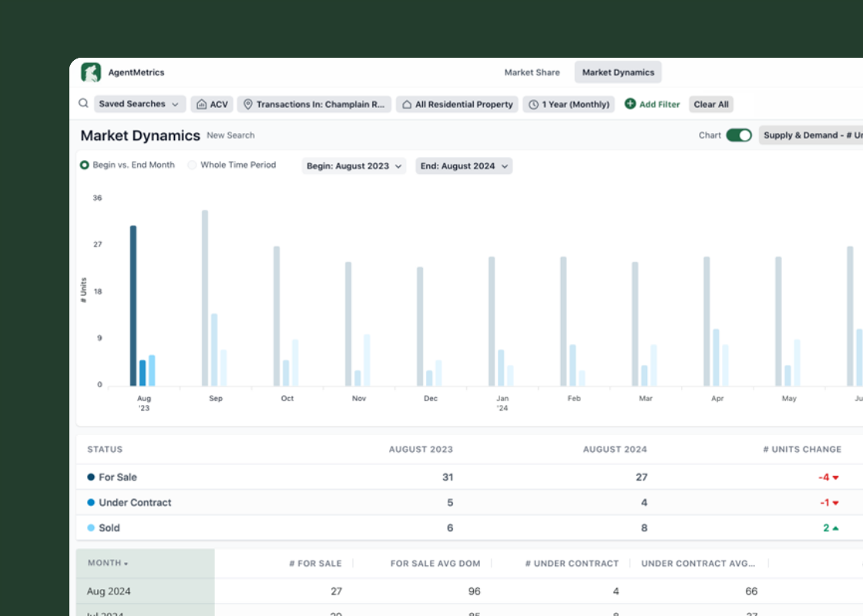Click the dark blue For Sale legend dot
Viewport: 863px width, 616px height.
click(91, 477)
